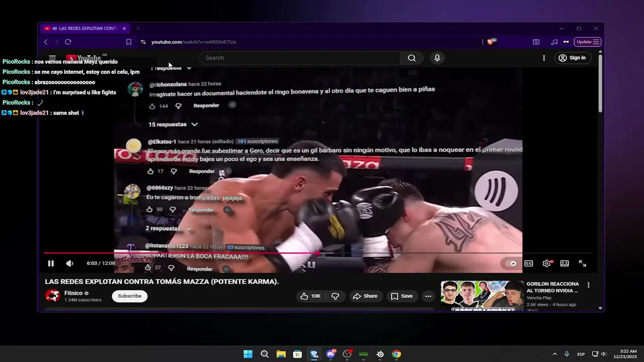Go forward in the browser
This screenshot has height=362, width=644.
56,42
